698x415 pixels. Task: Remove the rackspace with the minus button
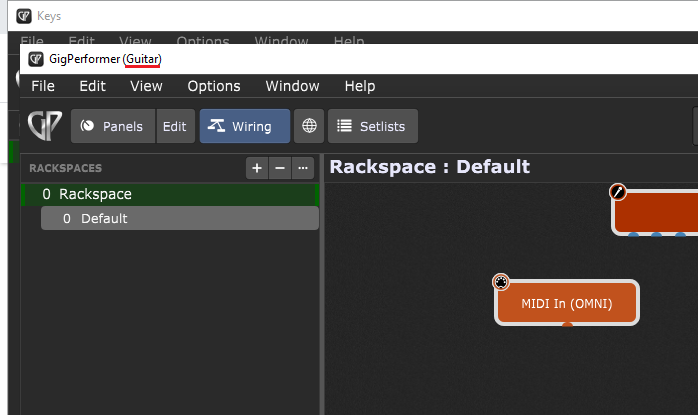click(x=280, y=168)
